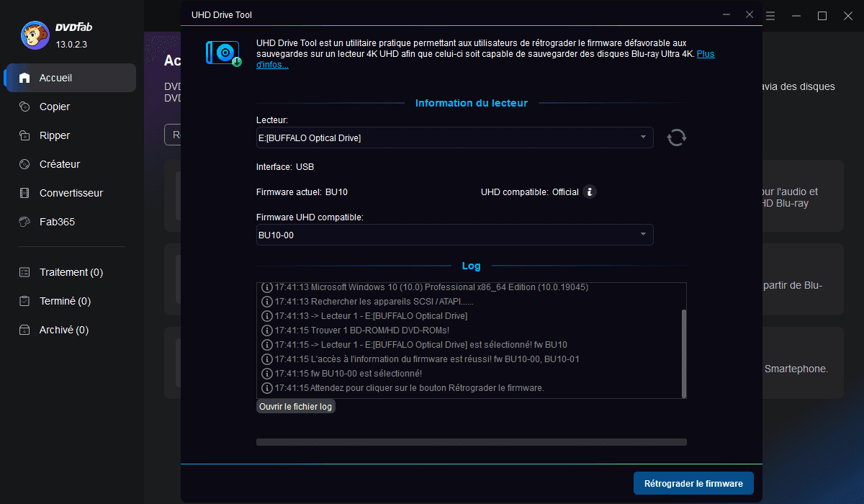Click the Convertisseur film icon in sidebar
This screenshot has width=864, height=504.
[24, 193]
